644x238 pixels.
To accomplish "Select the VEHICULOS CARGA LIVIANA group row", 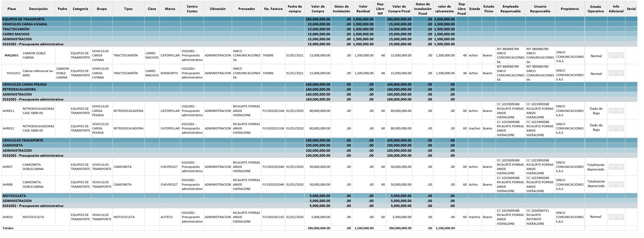I will tap(319, 24).
